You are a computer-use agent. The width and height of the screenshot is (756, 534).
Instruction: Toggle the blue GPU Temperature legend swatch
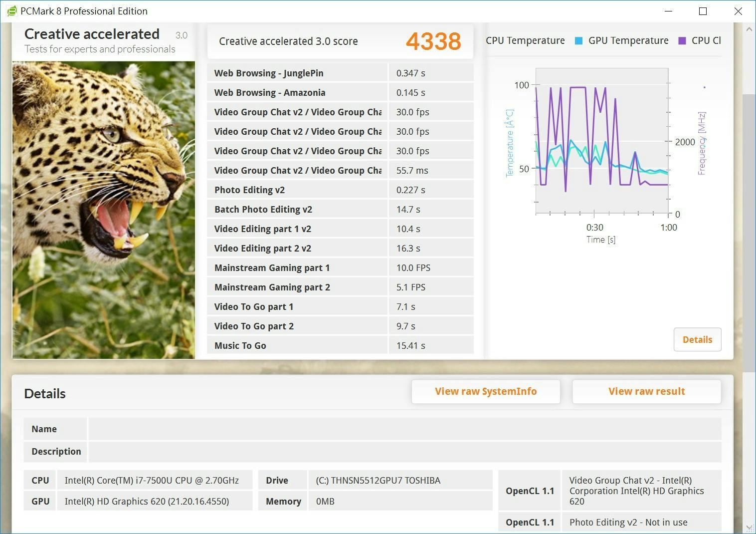pyautogui.click(x=578, y=41)
